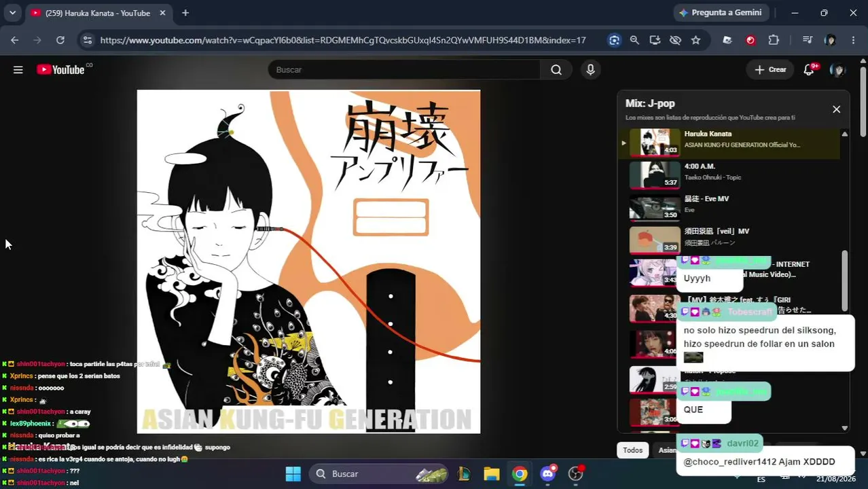
Task: Open the red circular extension icon
Action: 751,40
